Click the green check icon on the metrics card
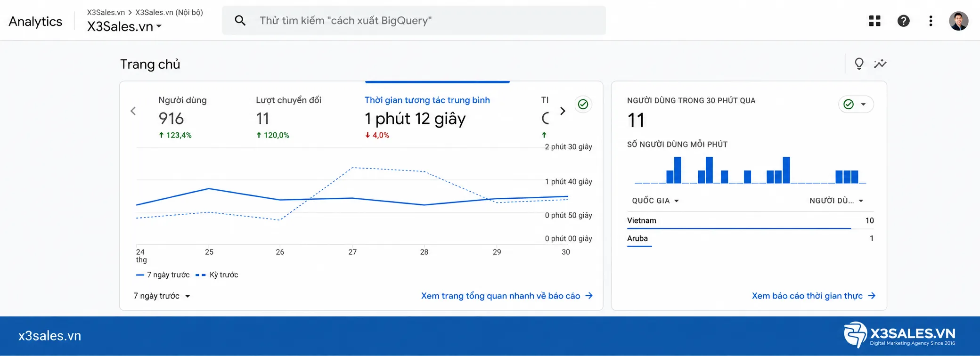980x356 pixels. pyautogui.click(x=583, y=104)
